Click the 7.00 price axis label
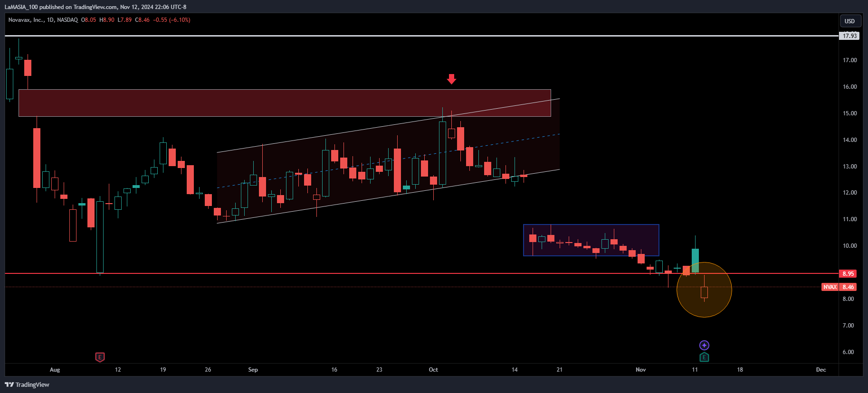 tap(848, 326)
